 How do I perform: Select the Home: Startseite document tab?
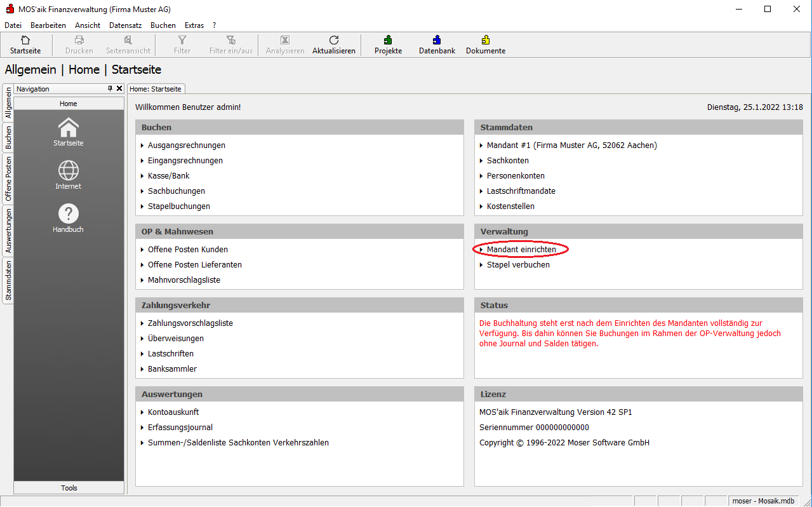point(156,89)
